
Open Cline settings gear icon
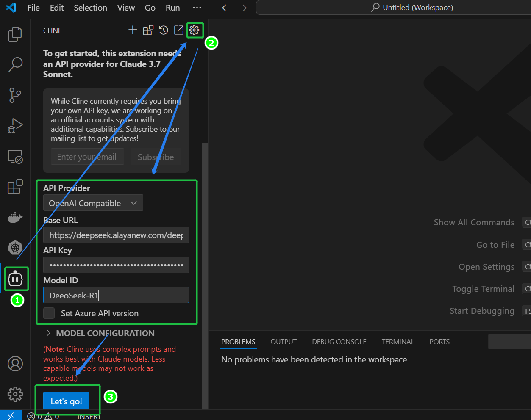tap(194, 30)
